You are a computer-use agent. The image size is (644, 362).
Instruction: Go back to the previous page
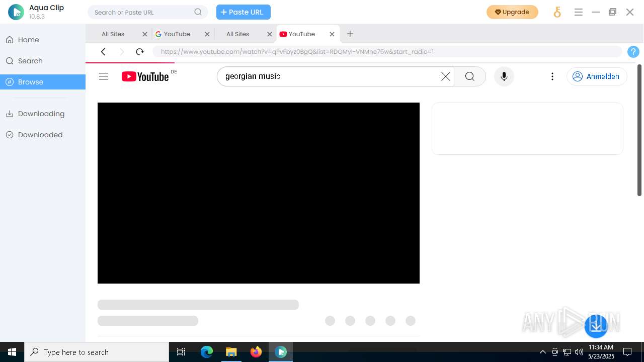(x=103, y=51)
